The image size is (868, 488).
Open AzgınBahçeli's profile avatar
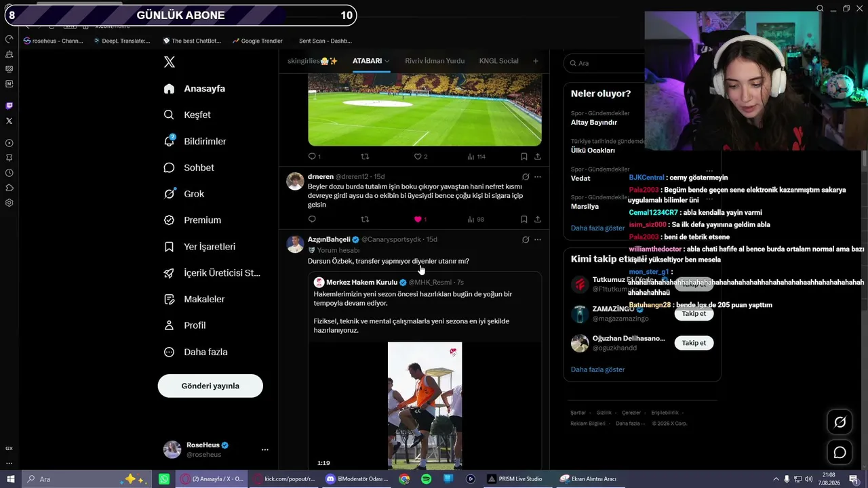[295, 244]
